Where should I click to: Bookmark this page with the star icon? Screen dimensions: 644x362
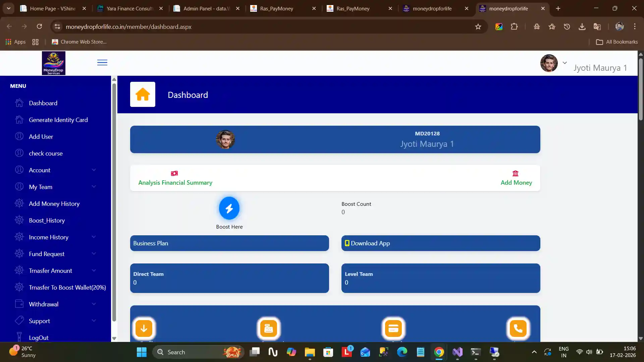pos(478,26)
